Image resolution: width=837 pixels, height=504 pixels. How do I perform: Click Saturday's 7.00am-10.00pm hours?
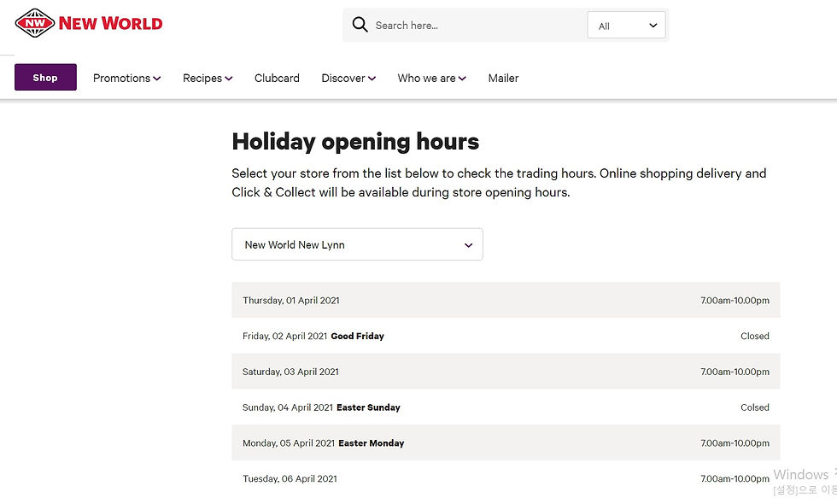pyautogui.click(x=735, y=372)
